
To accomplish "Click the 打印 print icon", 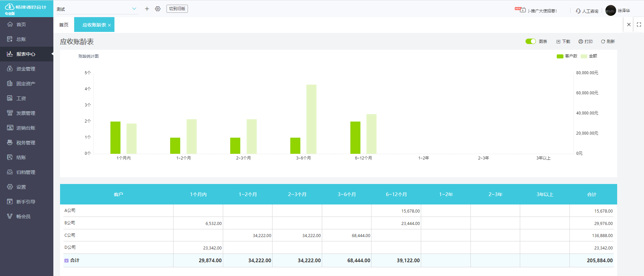I will (x=581, y=42).
